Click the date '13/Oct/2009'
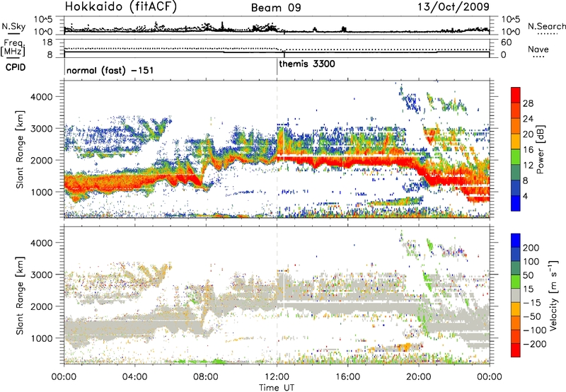 click(454, 7)
